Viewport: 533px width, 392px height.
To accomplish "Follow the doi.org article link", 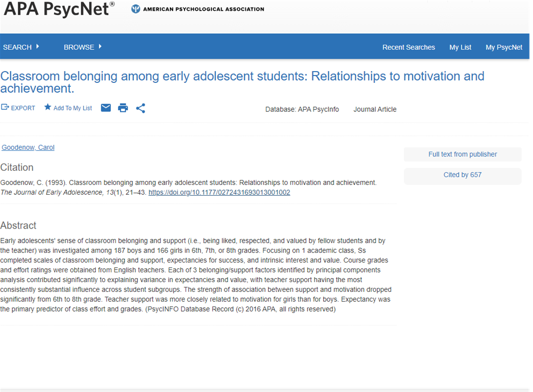I will point(219,192).
